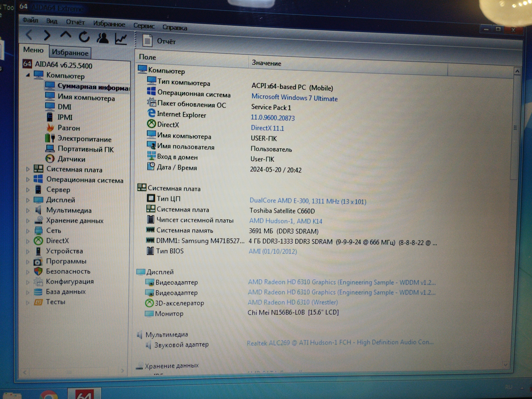532x399 pixels.
Task: Click Программы icon in tree
Action: [x=38, y=261]
